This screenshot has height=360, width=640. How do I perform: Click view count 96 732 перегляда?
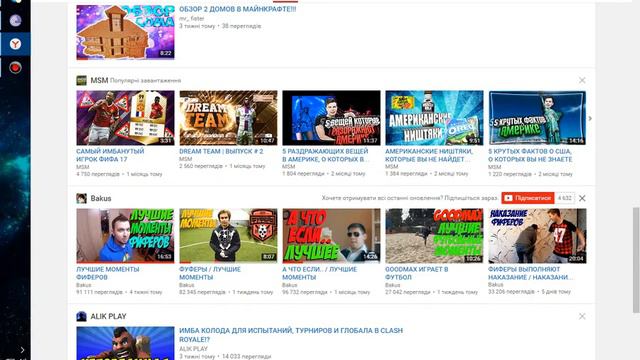[304, 292]
